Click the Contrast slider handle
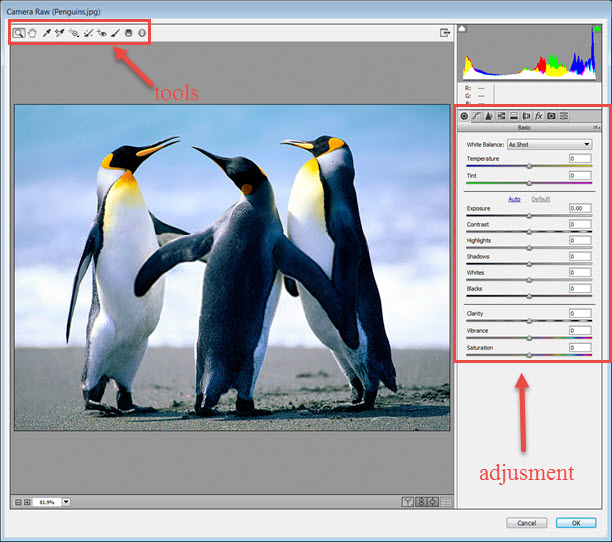Screen dimensions: 612x542 pyautogui.click(x=529, y=232)
